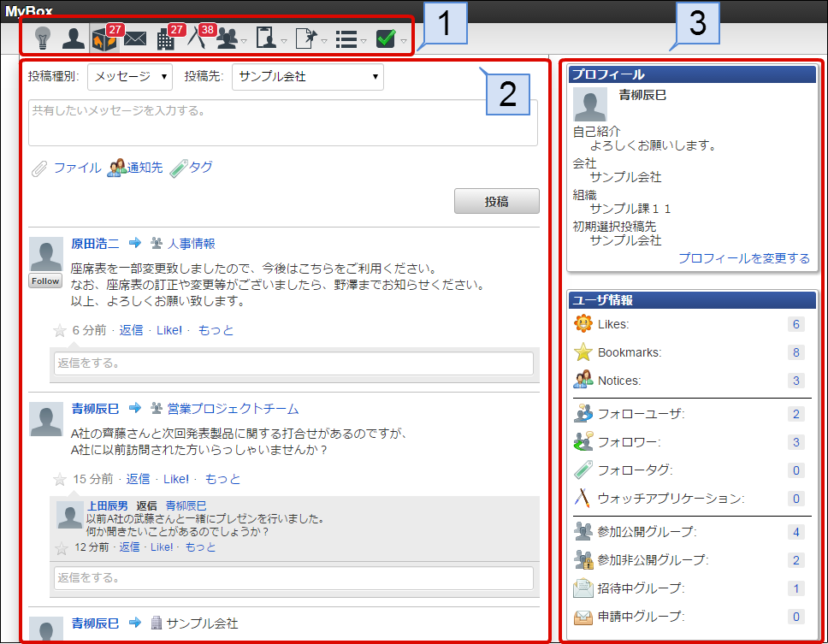The image size is (828, 644).
Task: Click the message input text area
Action: click(x=282, y=122)
